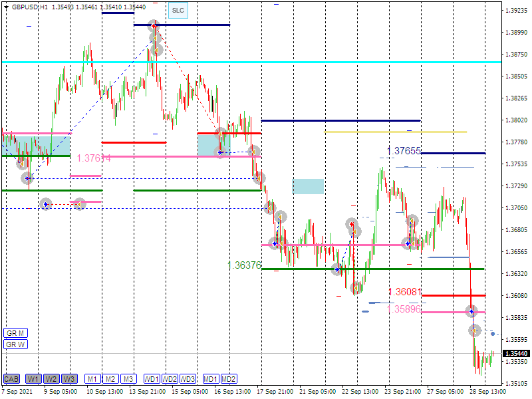Click 1.37780 on the price scale
Viewport: 532px width, 399px height.
(517, 142)
